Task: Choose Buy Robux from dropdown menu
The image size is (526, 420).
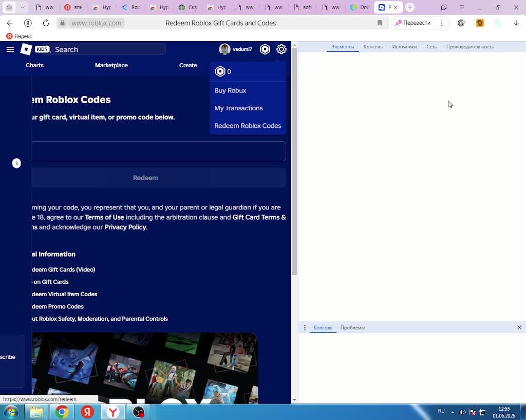Action: 230,90
